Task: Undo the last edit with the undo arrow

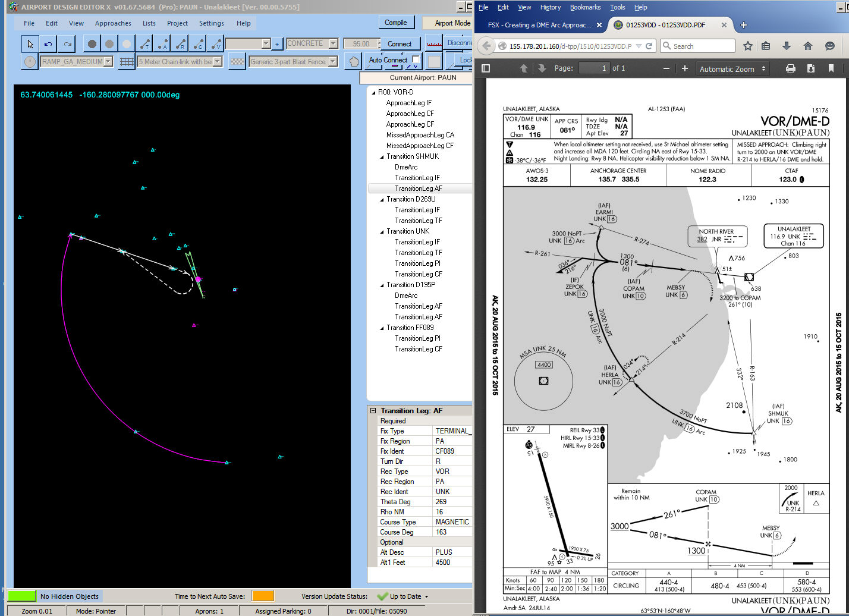Action: coord(48,43)
